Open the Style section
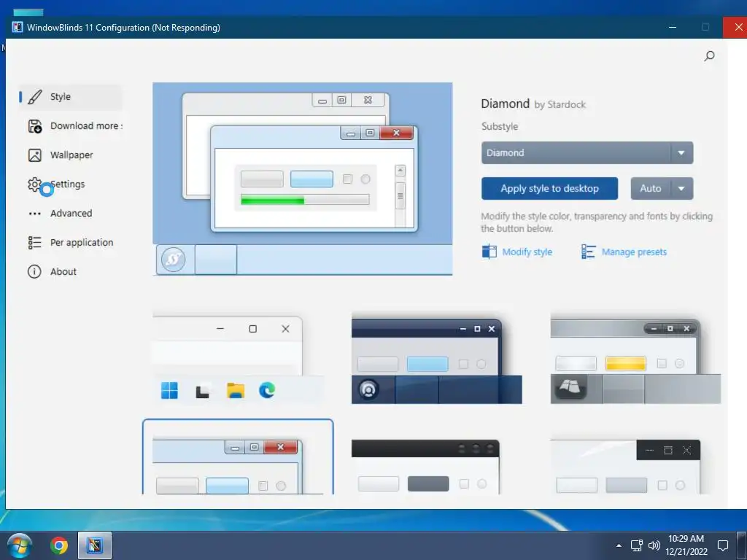The height and width of the screenshot is (560, 747). [x=71, y=97]
